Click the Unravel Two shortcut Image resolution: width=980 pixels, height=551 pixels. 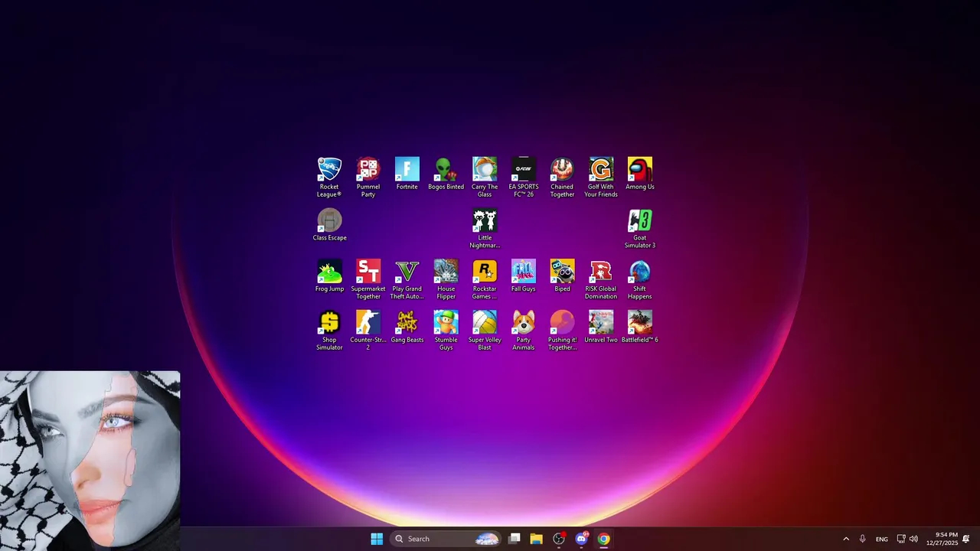tap(601, 327)
